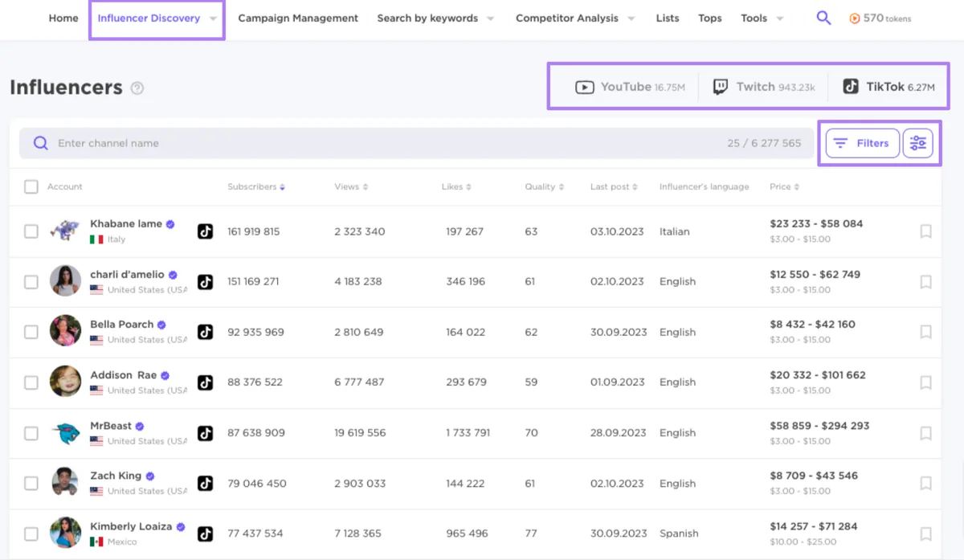Sort table by Price column

(784, 186)
